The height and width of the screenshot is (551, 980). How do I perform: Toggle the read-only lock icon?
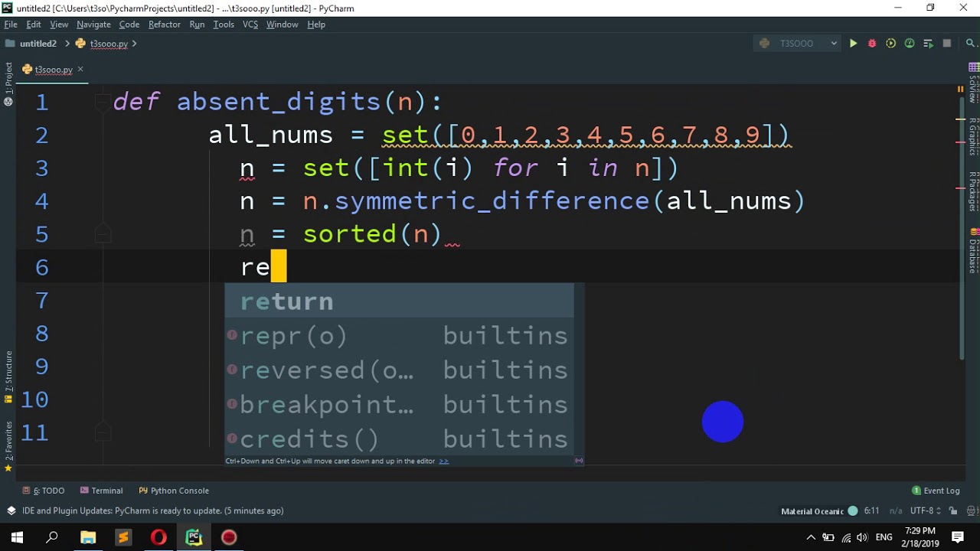[953, 510]
